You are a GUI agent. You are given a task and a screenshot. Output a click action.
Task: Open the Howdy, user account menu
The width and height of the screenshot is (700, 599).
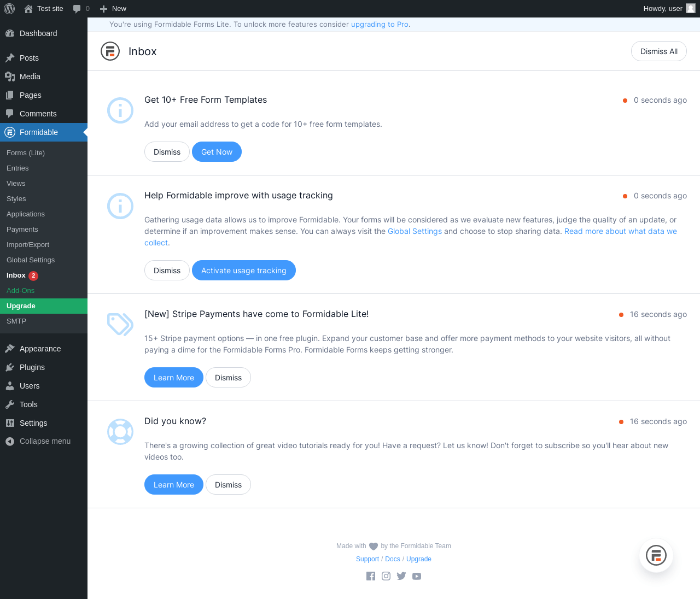click(669, 9)
